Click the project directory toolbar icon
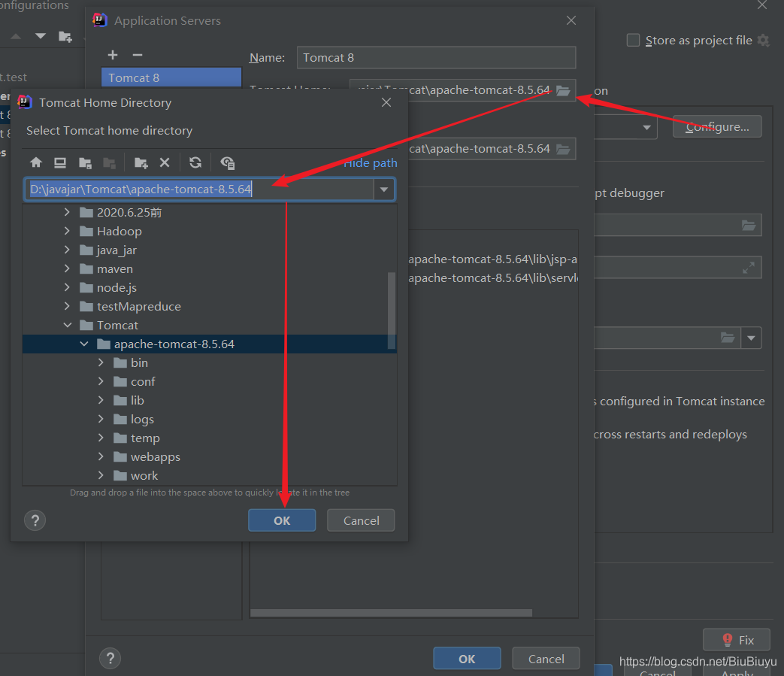Viewport: 784px width, 676px height. click(85, 162)
